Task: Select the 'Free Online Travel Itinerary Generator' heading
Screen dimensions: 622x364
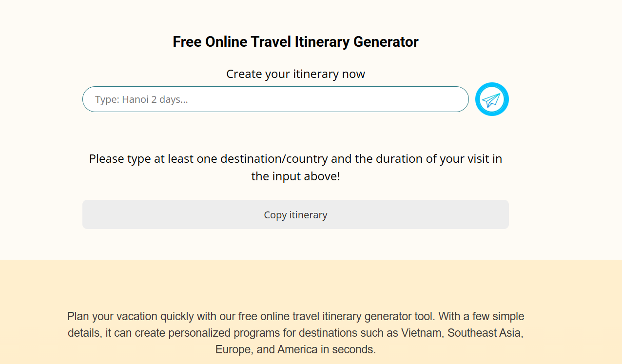Action: pos(295,42)
